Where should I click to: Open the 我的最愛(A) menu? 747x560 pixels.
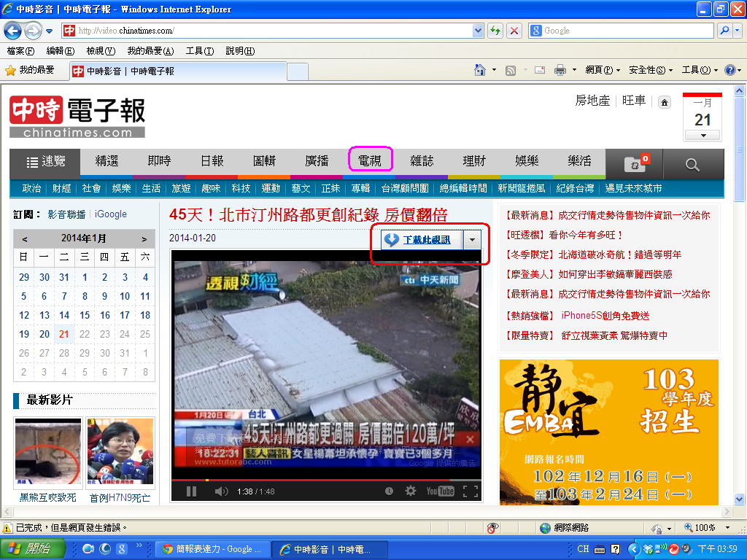point(150,51)
